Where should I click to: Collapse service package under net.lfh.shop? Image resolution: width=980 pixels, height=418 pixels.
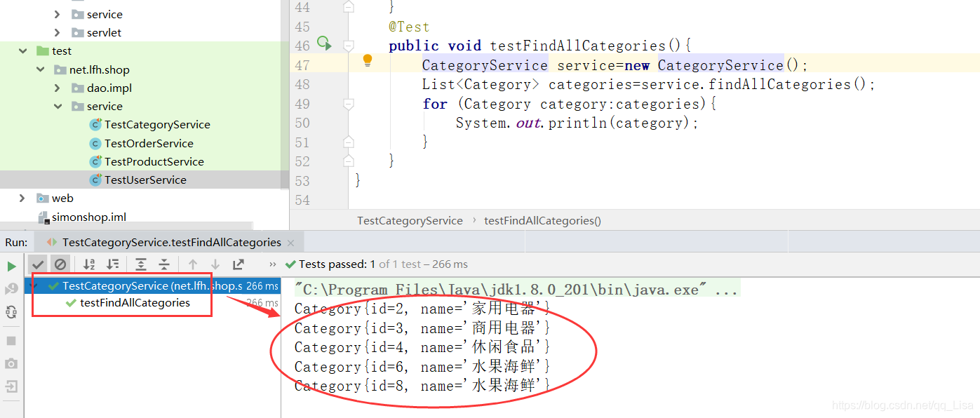(58, 107)
